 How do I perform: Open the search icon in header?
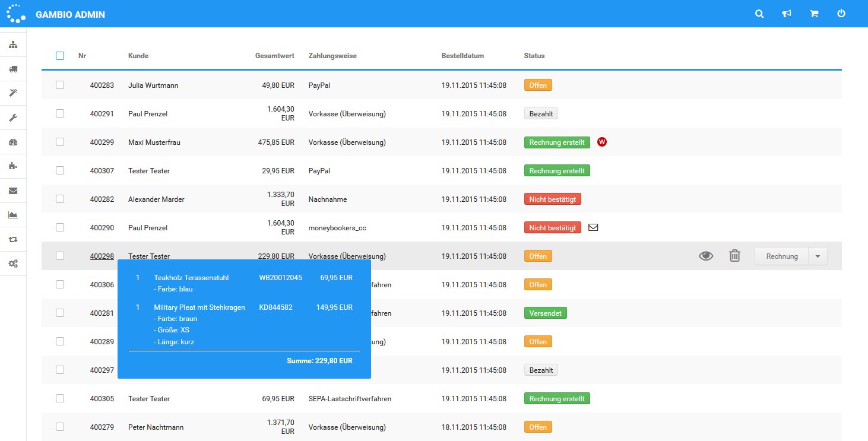759,14
